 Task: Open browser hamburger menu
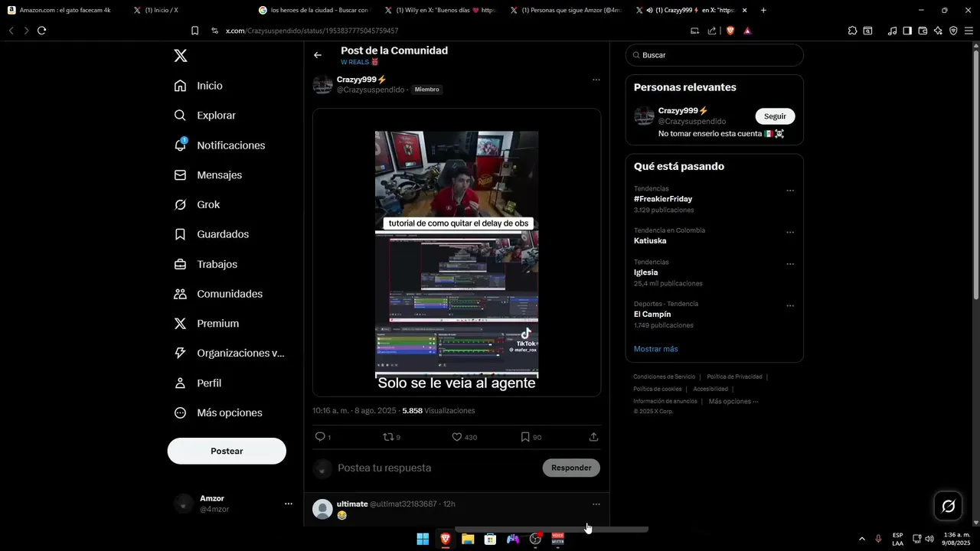969,31
